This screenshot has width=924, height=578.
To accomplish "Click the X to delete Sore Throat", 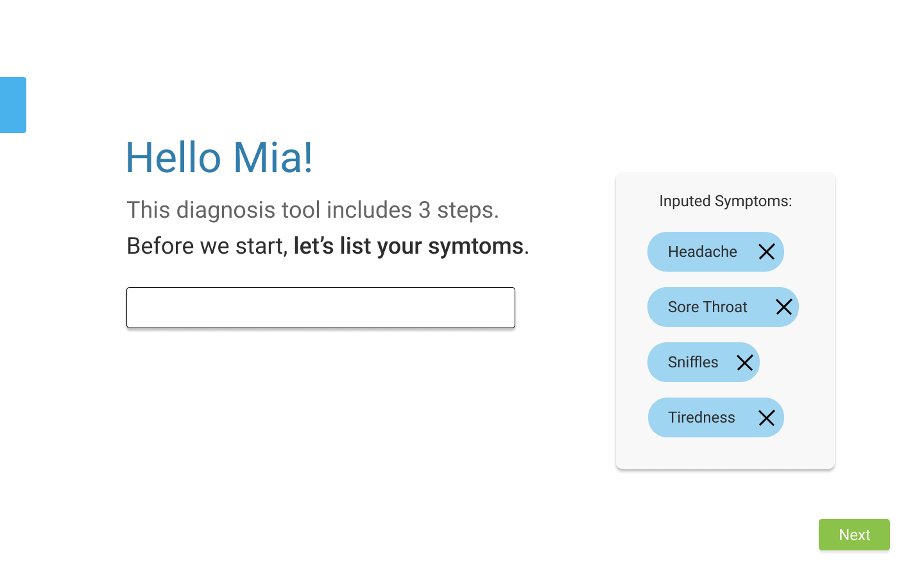I will click(x=783, y=307).
